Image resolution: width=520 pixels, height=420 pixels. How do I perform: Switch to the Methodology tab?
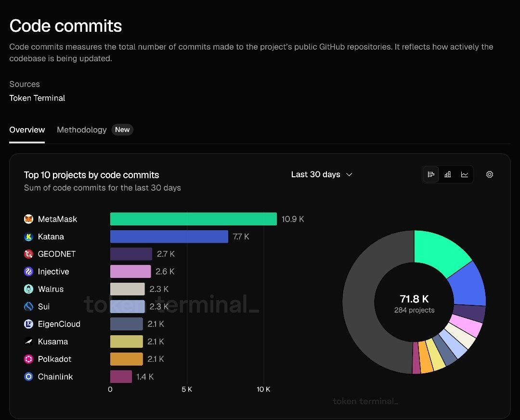click(81, 130)
